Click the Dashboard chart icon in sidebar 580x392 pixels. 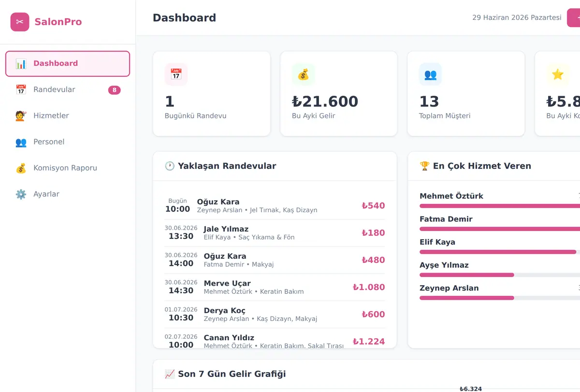[x=21, y=64]
